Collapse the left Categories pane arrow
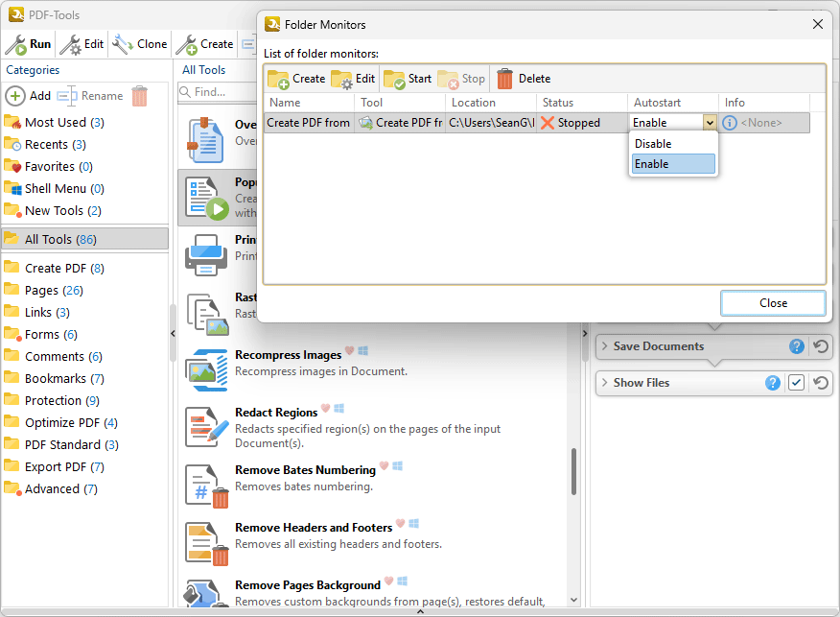This screenshot has width=840, height=617. tap(173, 333)
